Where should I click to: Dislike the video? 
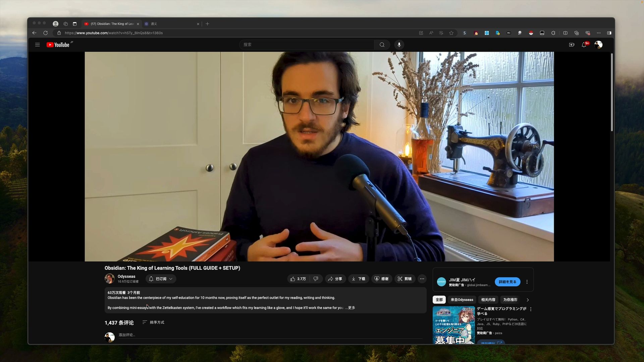pos(316,279)
